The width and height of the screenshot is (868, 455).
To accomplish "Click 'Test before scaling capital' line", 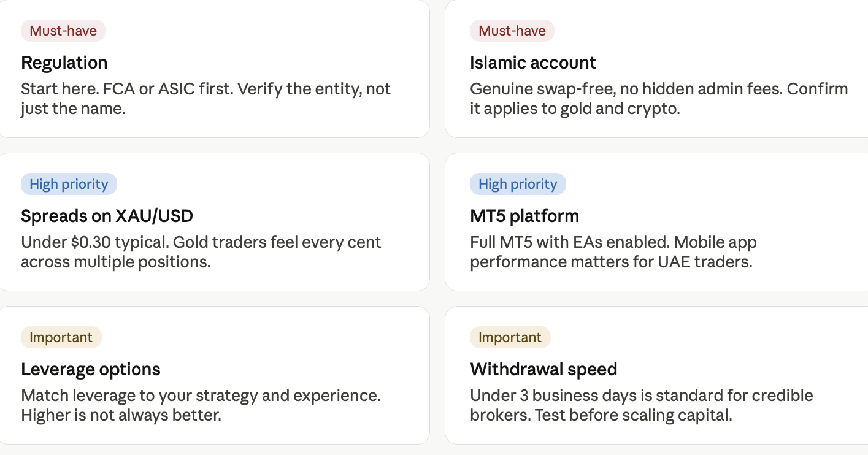I will click(x=634, y=415).
